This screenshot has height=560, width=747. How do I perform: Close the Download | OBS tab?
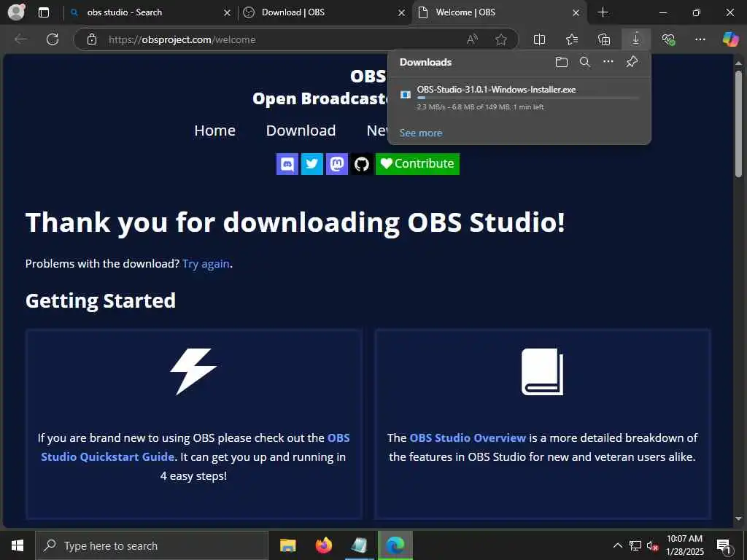pyautogui.click(x=402, y=13)
